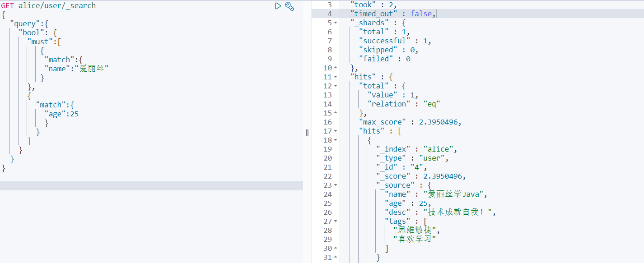Image resolution: width=644 pixels, height=263 pixels.
Task: Click the fold end marker at line 10
Action: pyautogui.click(x=336, y=68)
